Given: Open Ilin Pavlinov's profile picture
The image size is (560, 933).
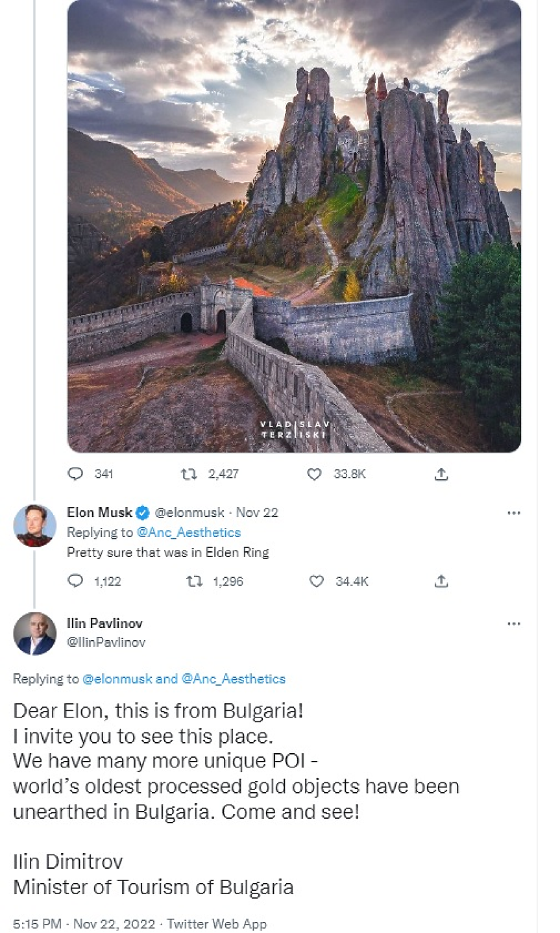Looking at the screenshot, I should click(x=34, y=633).
